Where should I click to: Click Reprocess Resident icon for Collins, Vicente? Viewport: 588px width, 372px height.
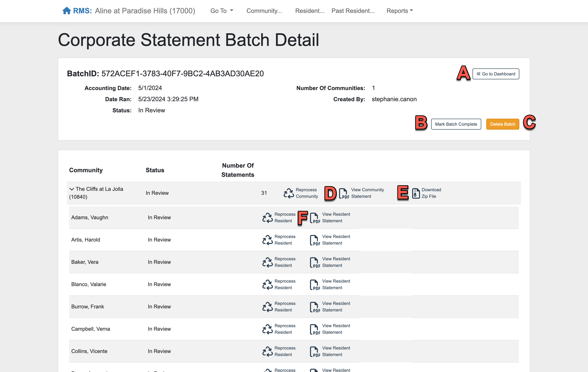[267, 351]
